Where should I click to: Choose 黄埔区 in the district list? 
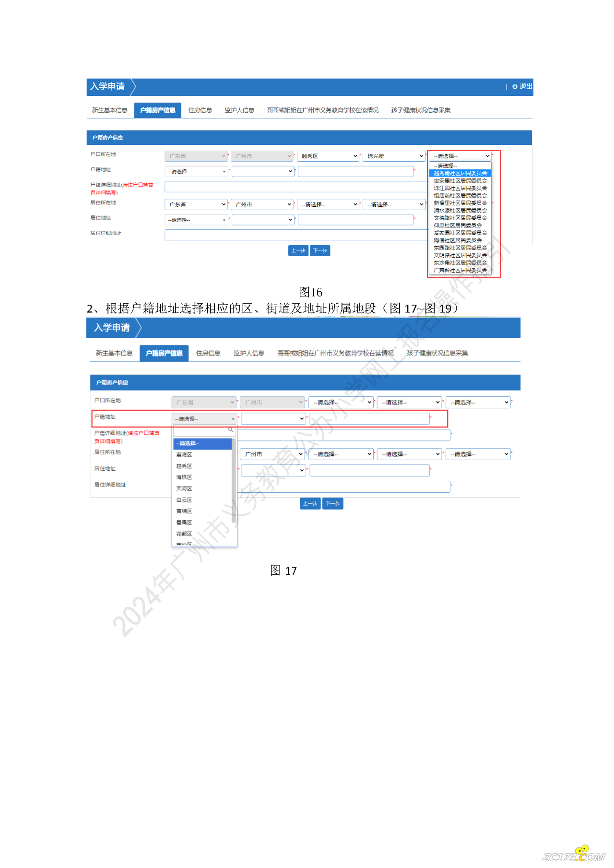click(202, 511)
